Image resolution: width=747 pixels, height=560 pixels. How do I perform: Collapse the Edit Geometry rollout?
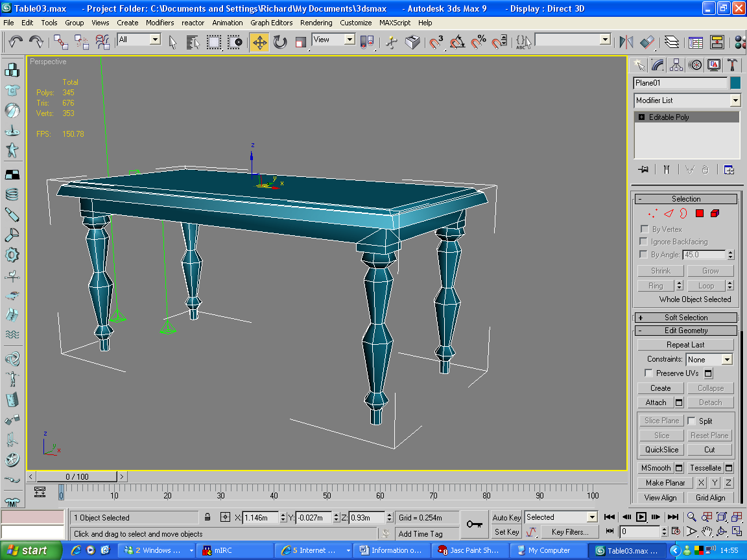(x=686, y=331)
